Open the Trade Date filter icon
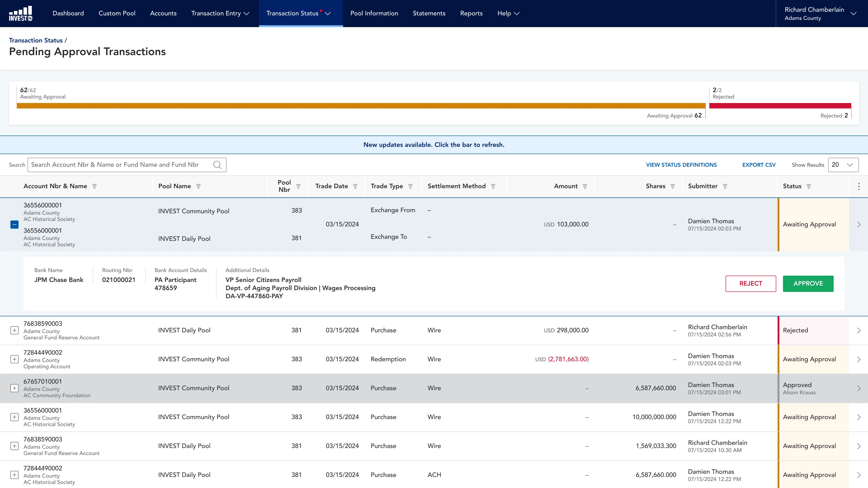The image size is (868, 488). click(355, 186)
